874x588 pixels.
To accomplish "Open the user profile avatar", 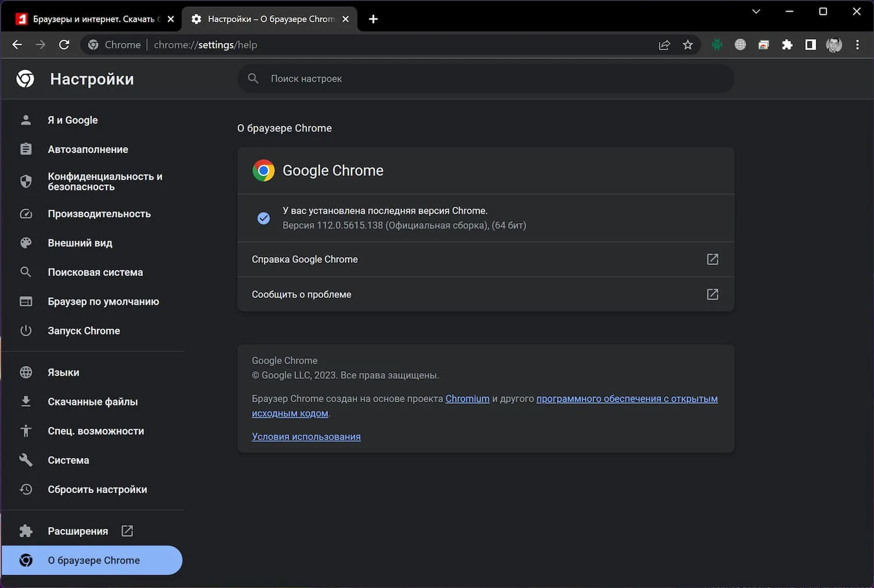I will point(834,45).
